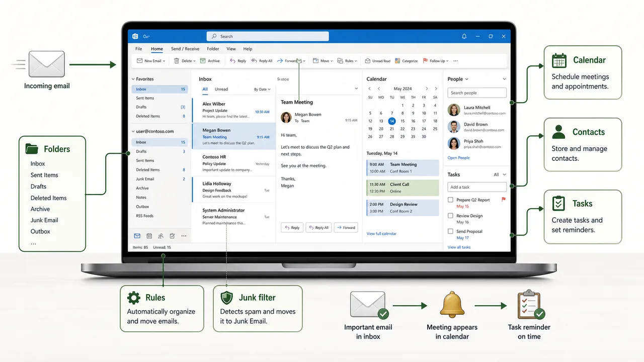Click the New Email envelope icon

[140, 61]
